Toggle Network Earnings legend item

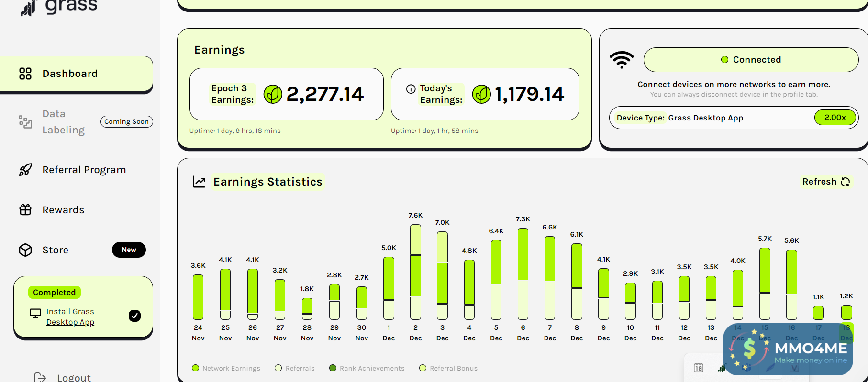(x=226, y=368)
